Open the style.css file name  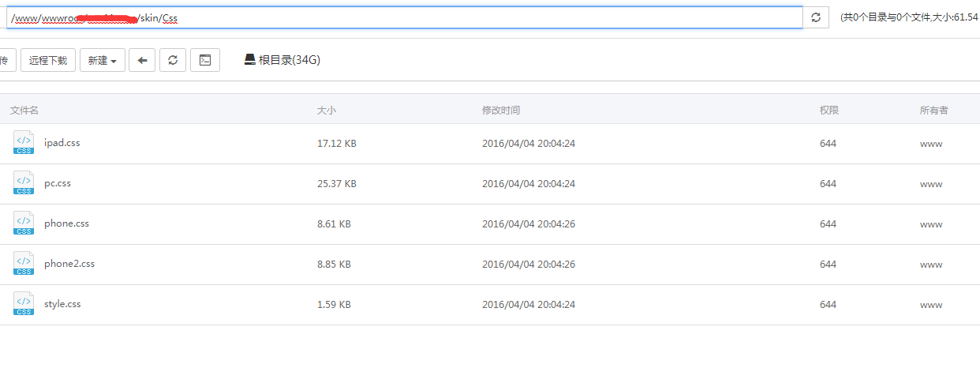62,304
